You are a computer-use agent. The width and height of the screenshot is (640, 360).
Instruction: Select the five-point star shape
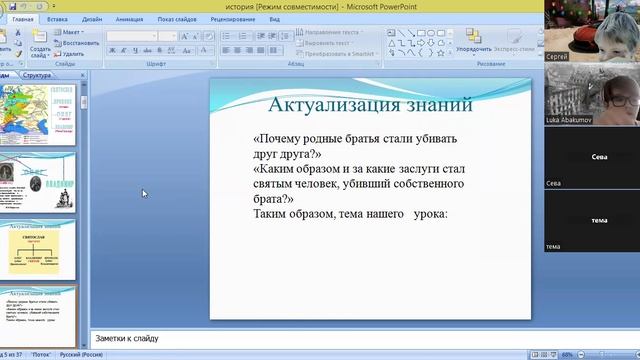[x=440, y=53]
